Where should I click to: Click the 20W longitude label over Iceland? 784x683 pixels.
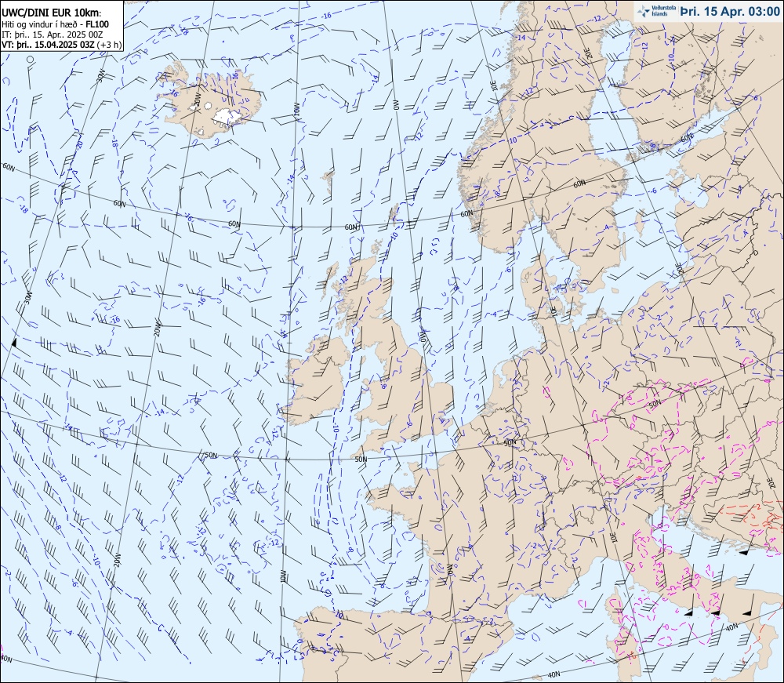tap(197, 100)
